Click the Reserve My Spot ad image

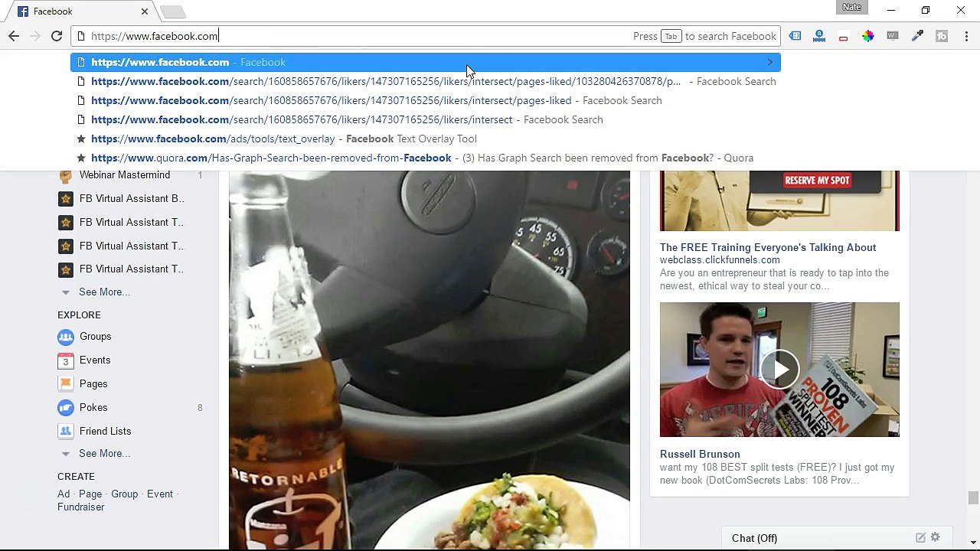[x=779, y=201]
